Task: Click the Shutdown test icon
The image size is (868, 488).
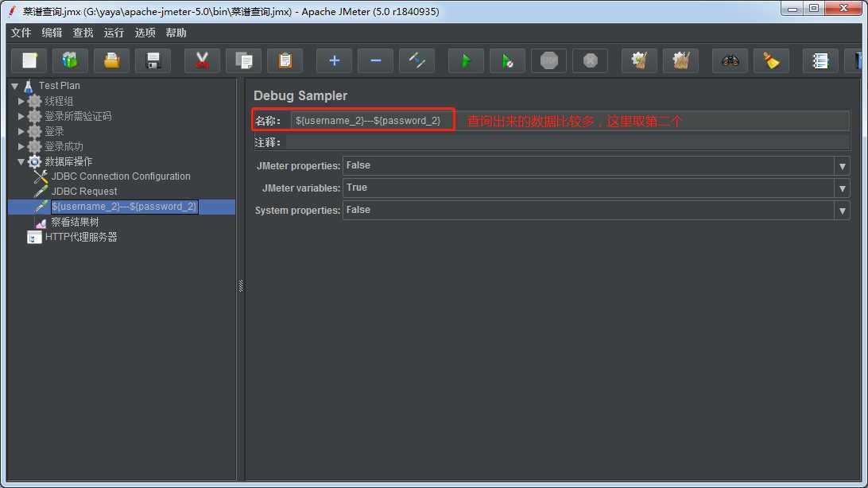Action: click(x=590, y=60)
